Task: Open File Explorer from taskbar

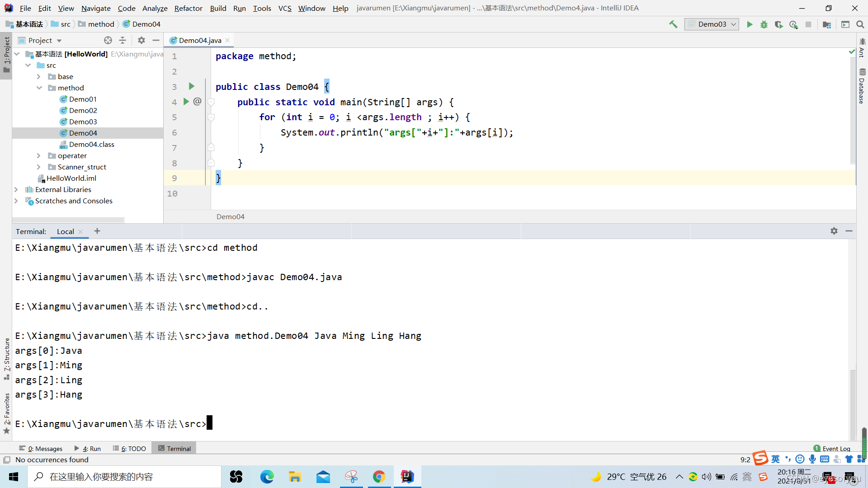Action: 295,477
